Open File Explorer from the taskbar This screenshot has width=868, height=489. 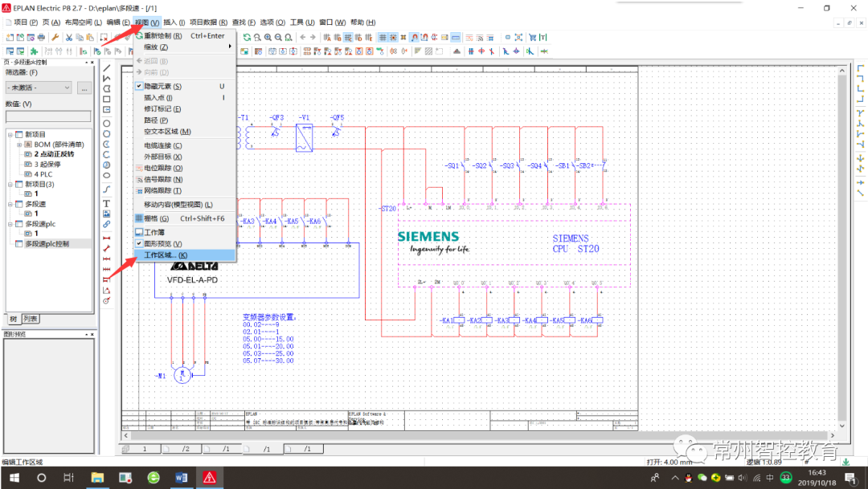tap(97, 478)
